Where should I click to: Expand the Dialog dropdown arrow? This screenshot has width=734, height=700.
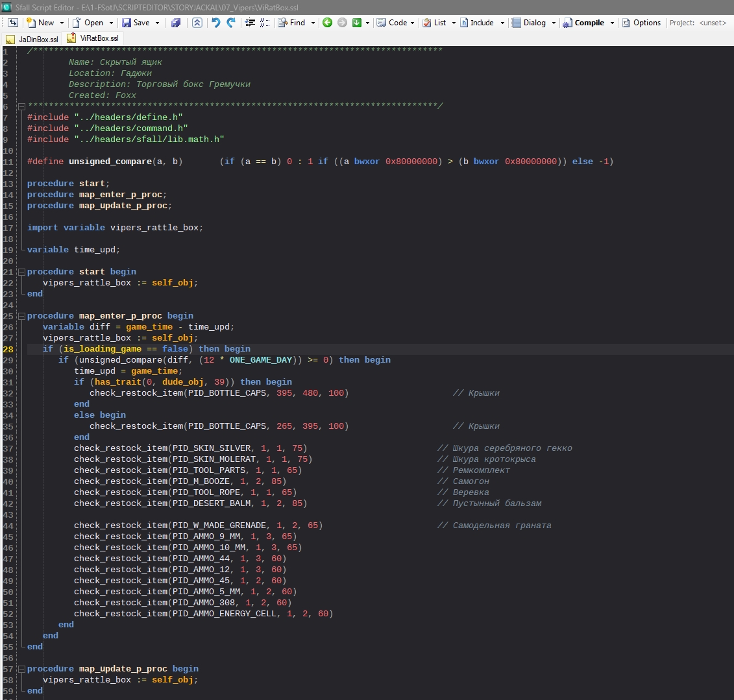(554, 23)
